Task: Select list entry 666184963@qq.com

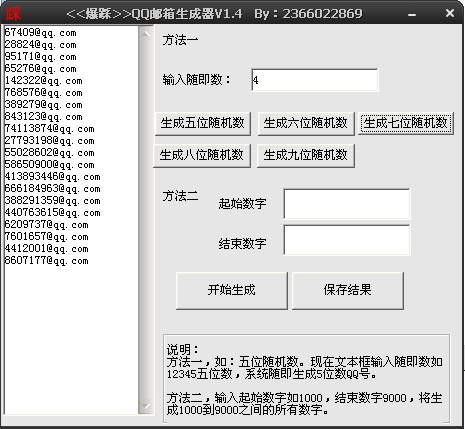Action: 52,189
